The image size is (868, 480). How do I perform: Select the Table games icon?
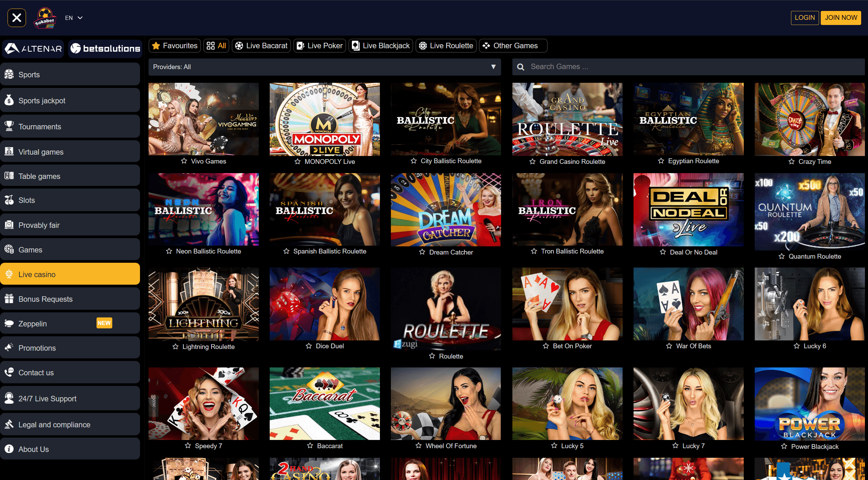10,176
